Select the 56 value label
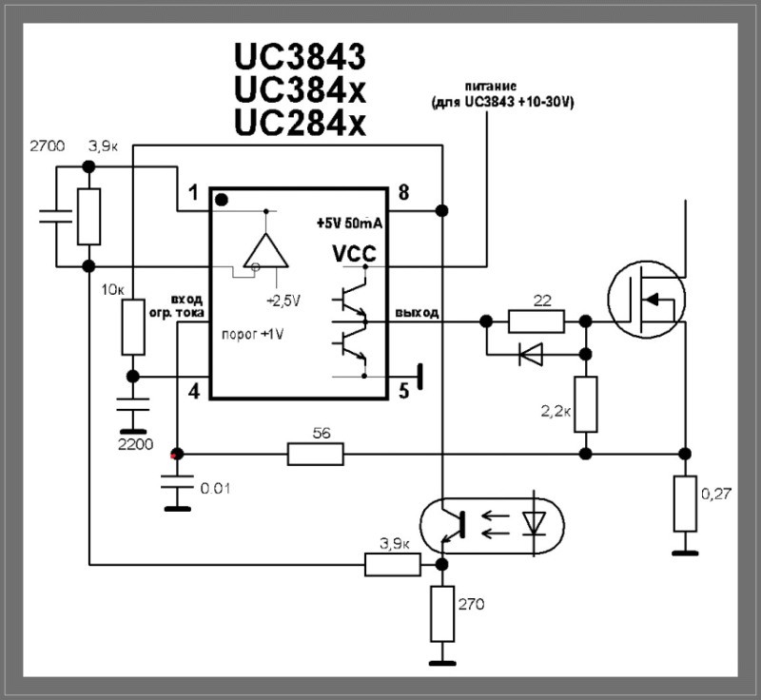The image size is (761, 700). pos(322,433)
